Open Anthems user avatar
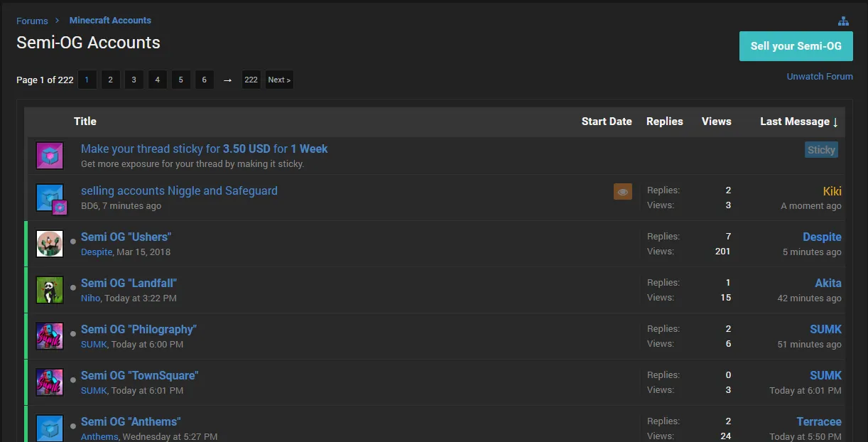Screen dimensions: 868x442 tap(50, 428)
